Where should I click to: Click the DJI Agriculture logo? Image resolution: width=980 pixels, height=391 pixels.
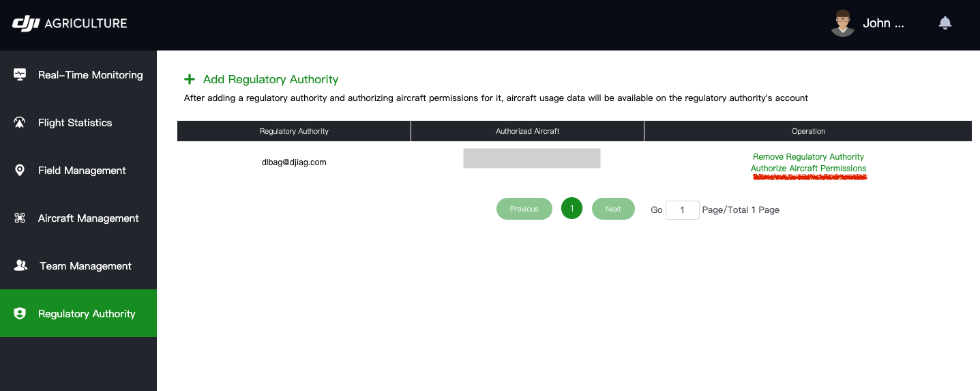70,23
